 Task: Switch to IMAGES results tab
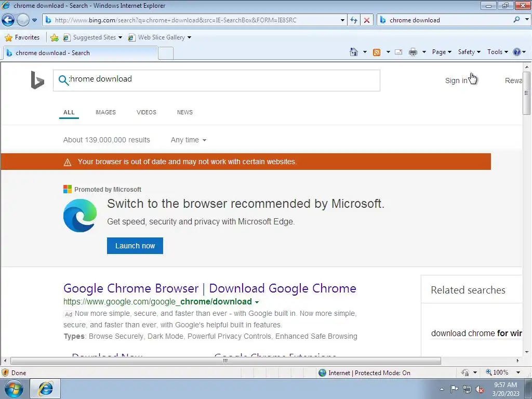point(105,112)
